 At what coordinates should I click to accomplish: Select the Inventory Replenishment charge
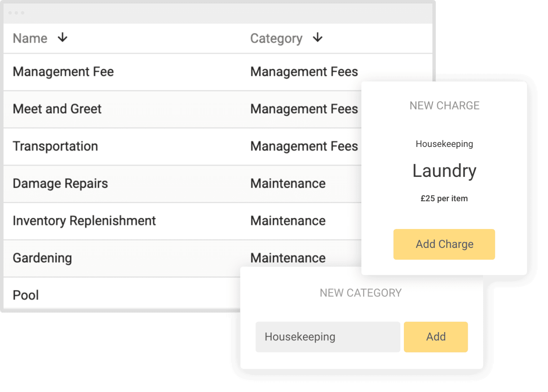tap(84, 221)
